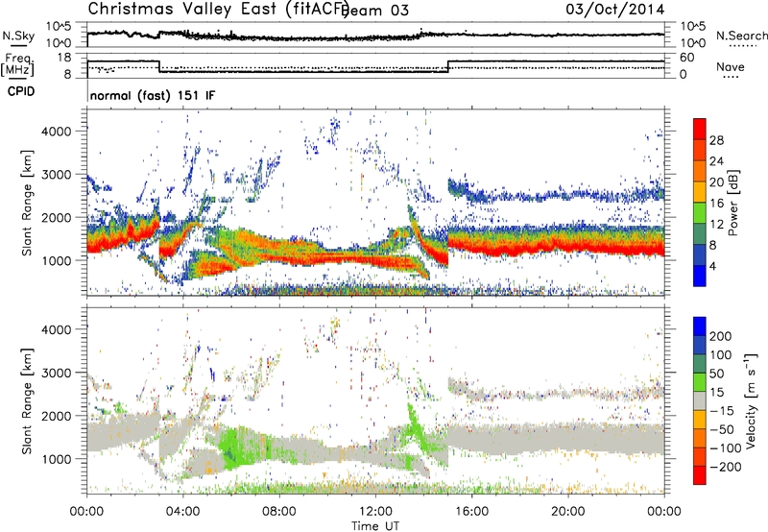Select the light green 12–16 dB Power color bar segment
768x532 pixels.
700,213
